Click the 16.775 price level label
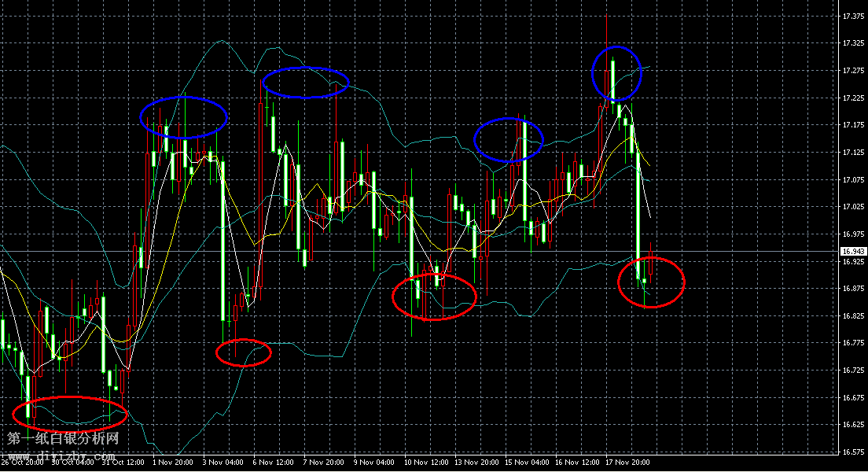This screenshot has width=868, height=472. coord(853,343)
